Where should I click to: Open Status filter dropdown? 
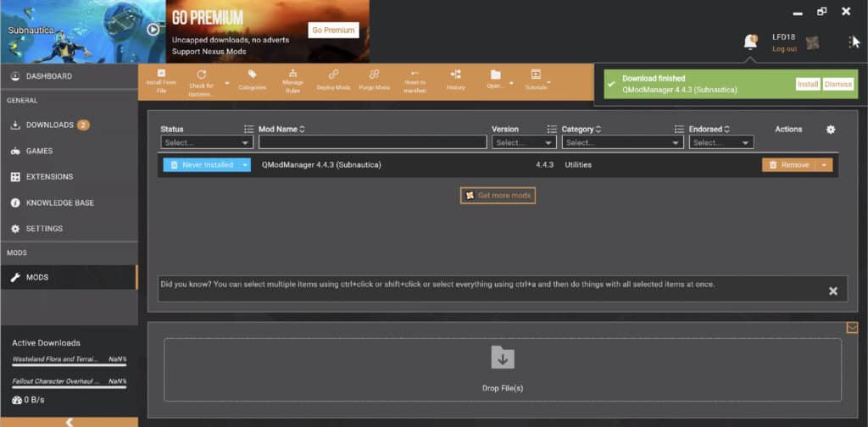pos(207,142)
